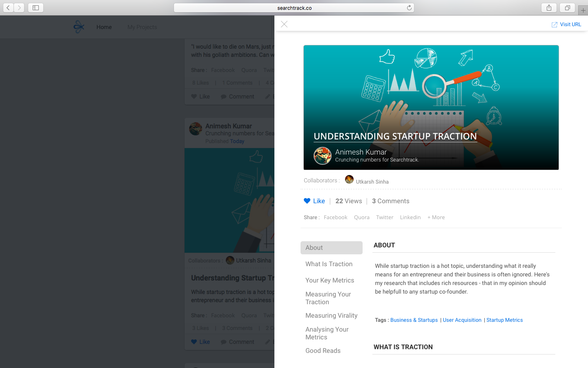Open Utkarsh Sinha collaborator name in panel
Screen dimensions: 588x368
[x=372, y=182]
